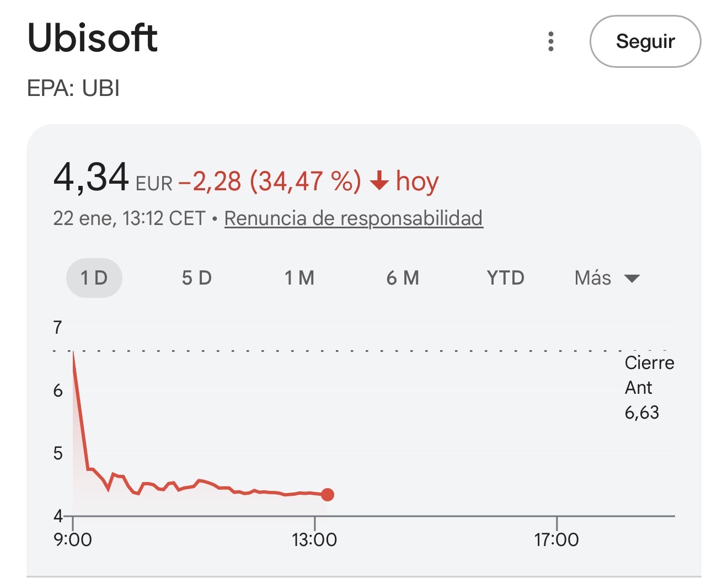728x578 pixels.
Task: Click the 9:00 time axis label
Action: pyautogui.click(x=73, y=539)
